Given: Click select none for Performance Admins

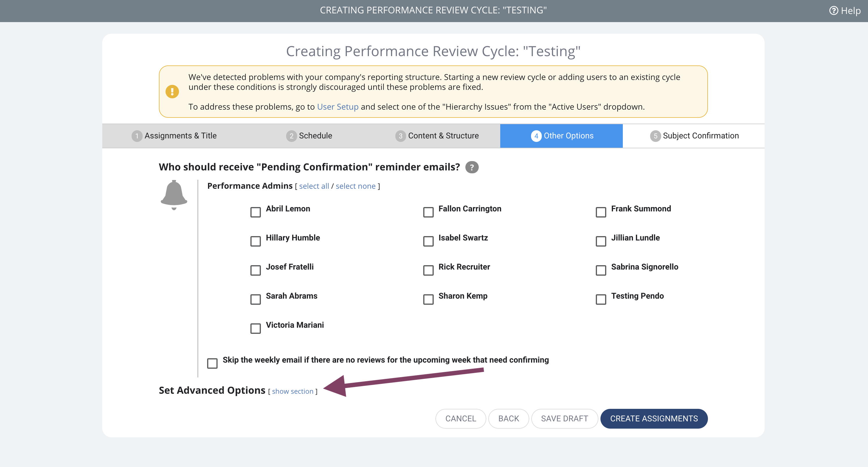Looking at the screenshot, I should click(x=356, y=186).
